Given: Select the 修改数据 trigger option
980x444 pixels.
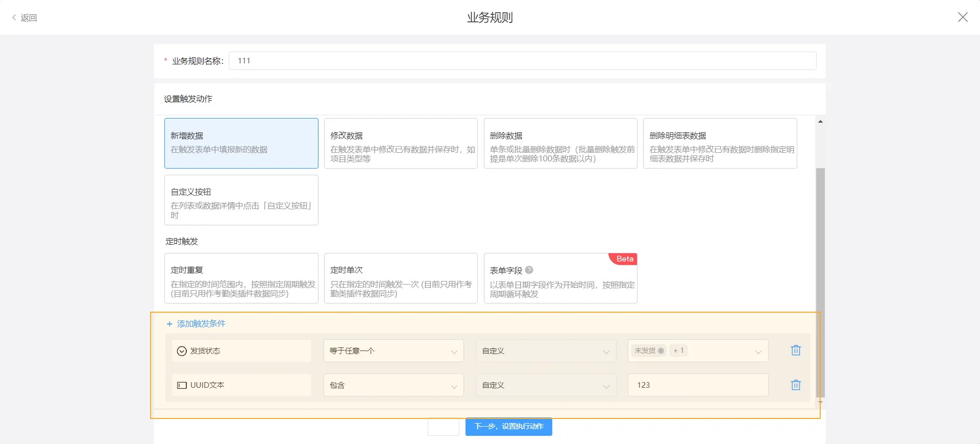Looking at the screenshot, I should tap(401, 143).
